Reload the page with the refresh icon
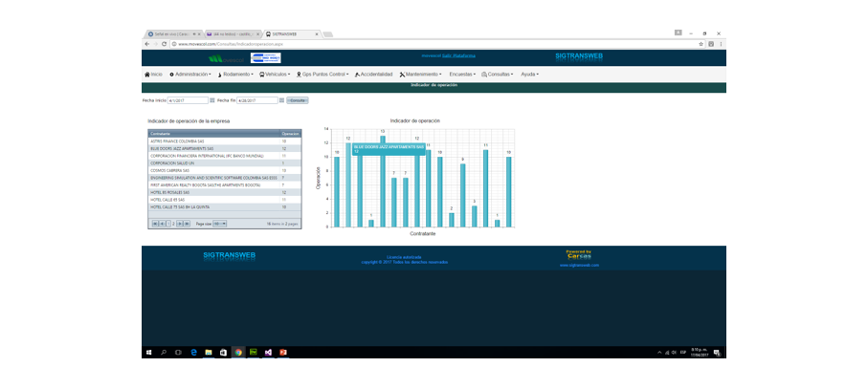This screenshot has width=868, height=389. [x=164, y=44]
